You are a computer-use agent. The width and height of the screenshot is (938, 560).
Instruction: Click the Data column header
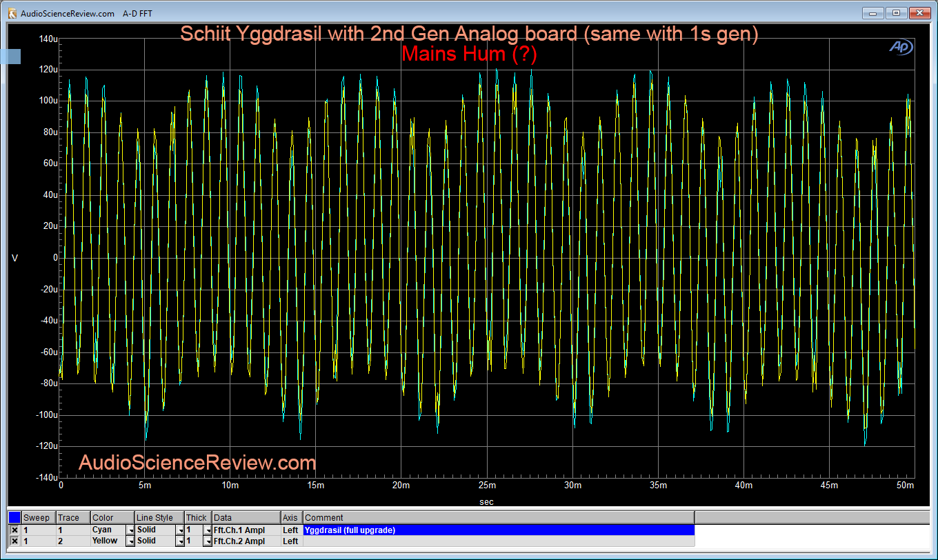246,518
